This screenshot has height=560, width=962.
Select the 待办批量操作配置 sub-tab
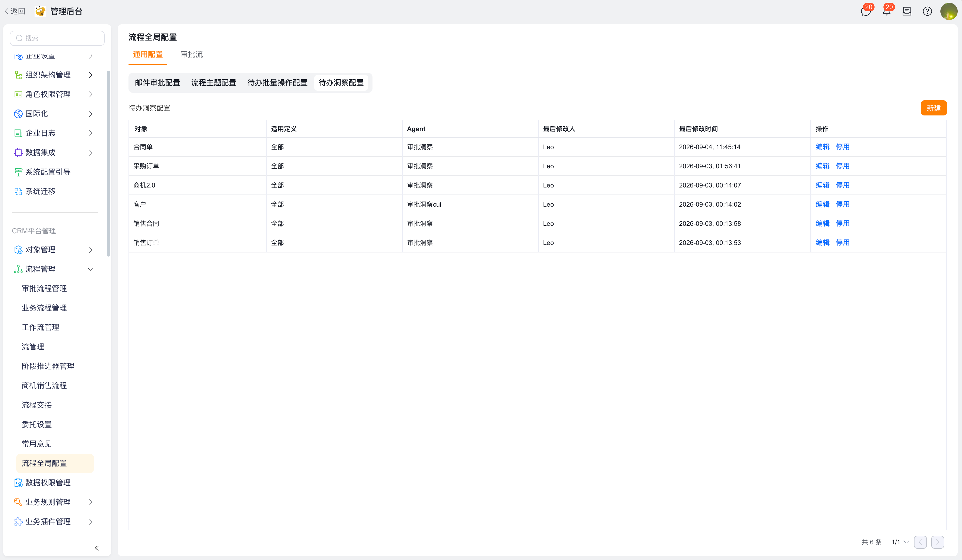point(277,83)
